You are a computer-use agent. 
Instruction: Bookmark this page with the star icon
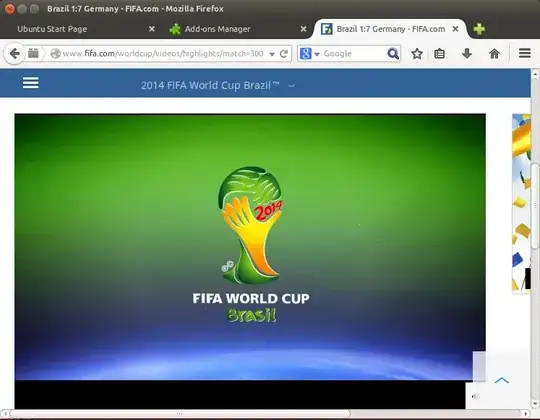417,54
